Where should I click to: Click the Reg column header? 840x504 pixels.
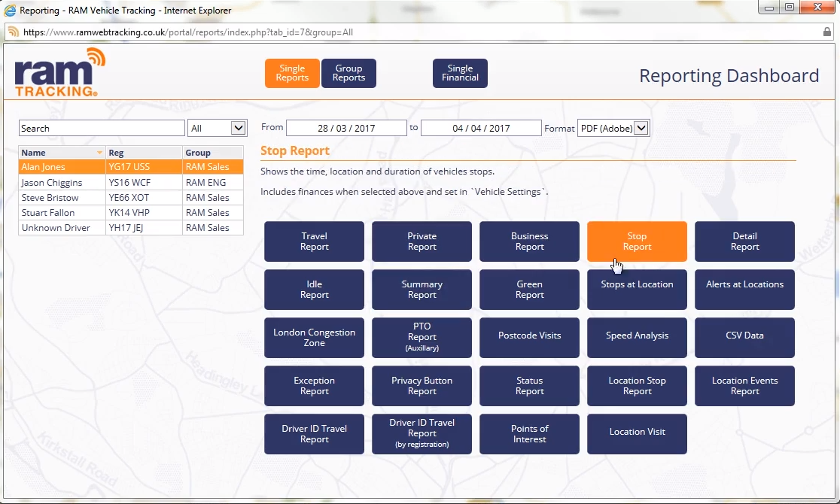(x=144, y=153)
